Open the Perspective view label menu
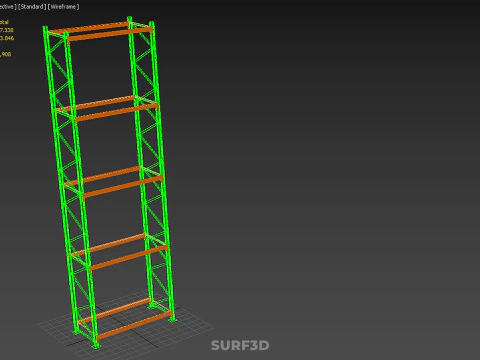Viewport: 480px width, 360px height. click(8, 7)
